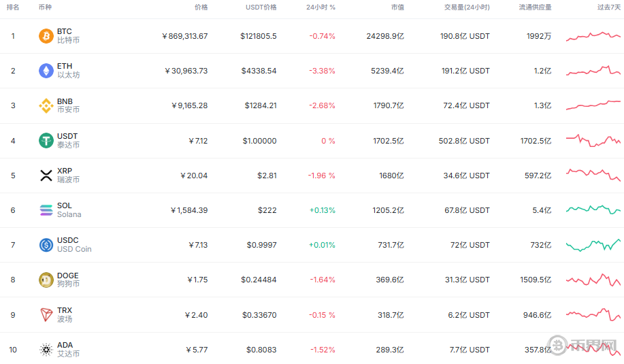Click the BNB coin icon
The image size is (624, 364).
pos(46,105)
